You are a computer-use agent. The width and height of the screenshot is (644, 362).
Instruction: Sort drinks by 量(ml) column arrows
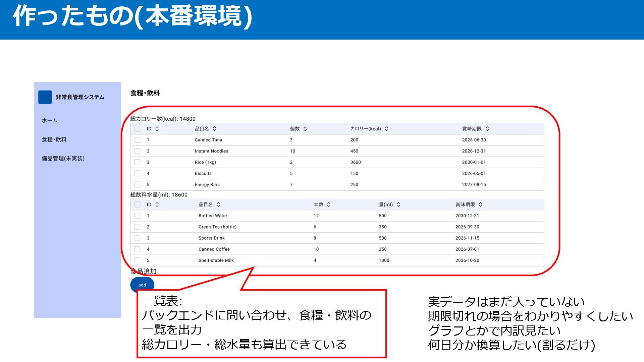[398, 204]
